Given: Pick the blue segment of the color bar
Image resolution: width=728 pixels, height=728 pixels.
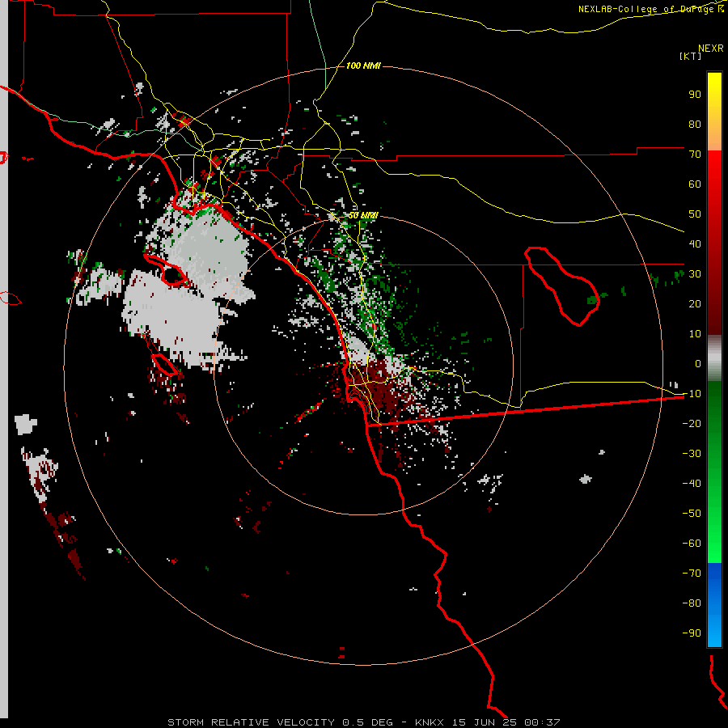Looking at the screenshot, I should [x=714, y=604].
